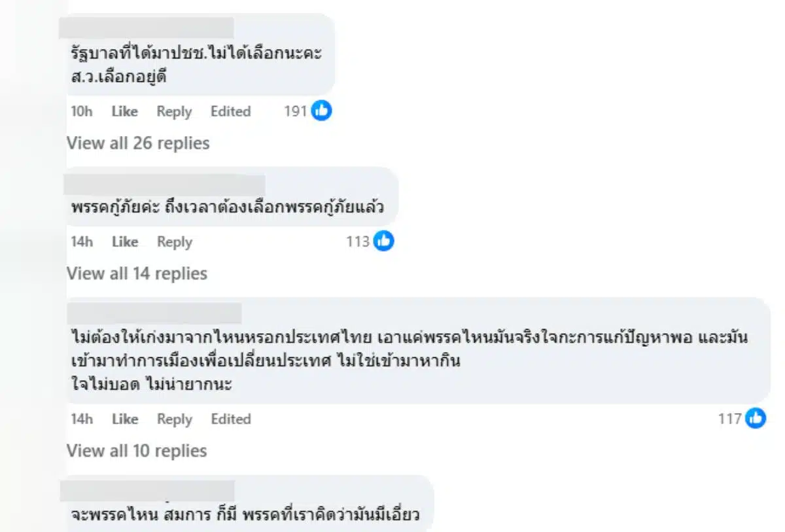Click the 10h timestamp of the first comment
This screenshot has height=532, width=785.
click(82, 111)
